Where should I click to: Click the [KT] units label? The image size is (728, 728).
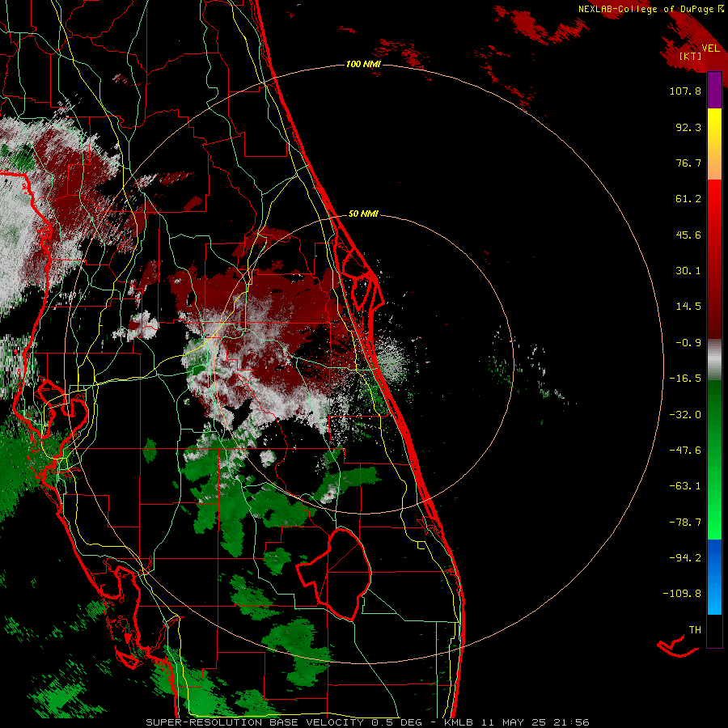691,56
